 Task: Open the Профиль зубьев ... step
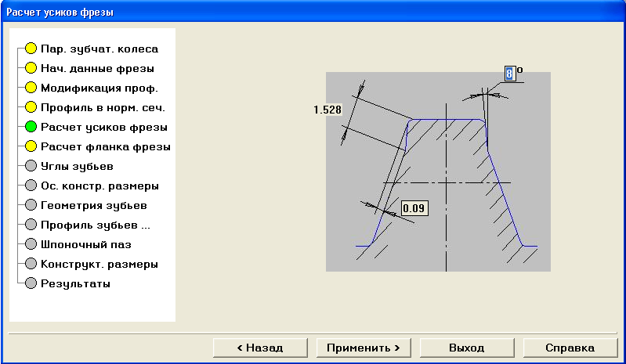click(x=96, y=225)
